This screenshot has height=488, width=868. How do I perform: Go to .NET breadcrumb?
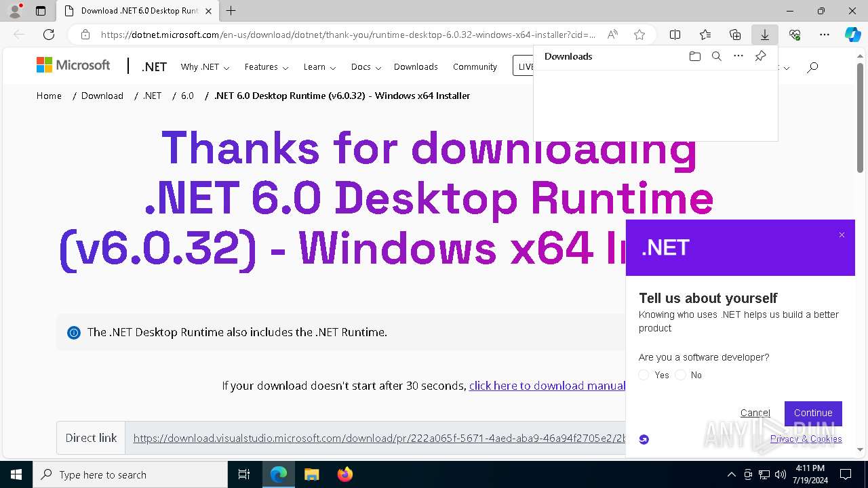152,96
